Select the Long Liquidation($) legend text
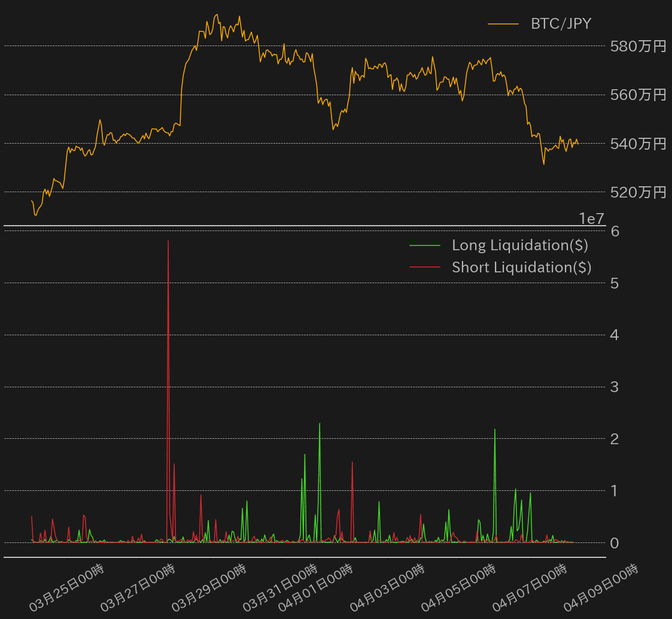The image size is (672, 619). point(519,245)
